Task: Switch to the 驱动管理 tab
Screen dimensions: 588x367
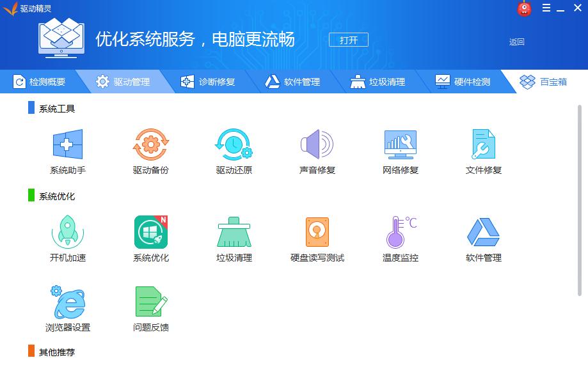Action: click(x=123, y=81)
